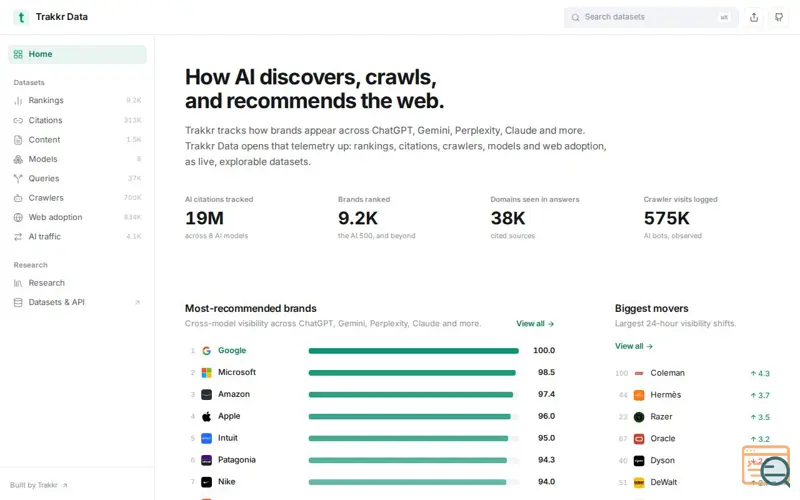Image resolution: width=800 pixels, height=500 pixels.
Task: Click the Apple logo icon
Action: coord(206,416)
